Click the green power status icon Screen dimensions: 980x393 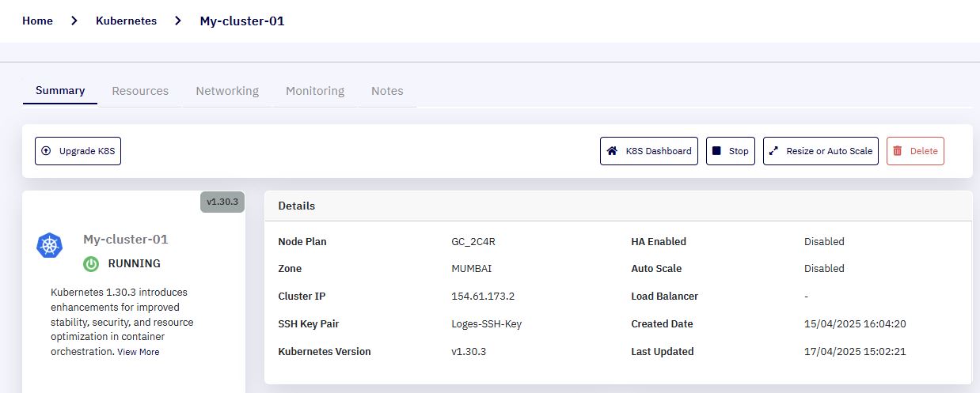click(x=92, y=264)
